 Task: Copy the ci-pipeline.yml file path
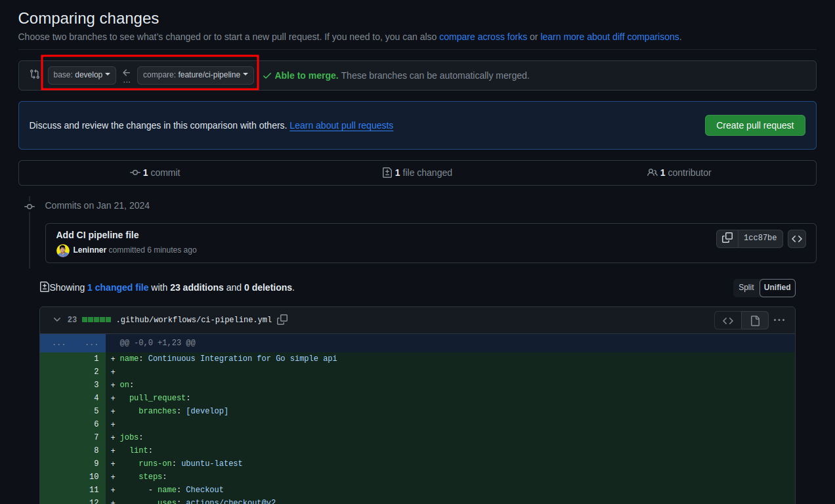(x=282, y=320)
